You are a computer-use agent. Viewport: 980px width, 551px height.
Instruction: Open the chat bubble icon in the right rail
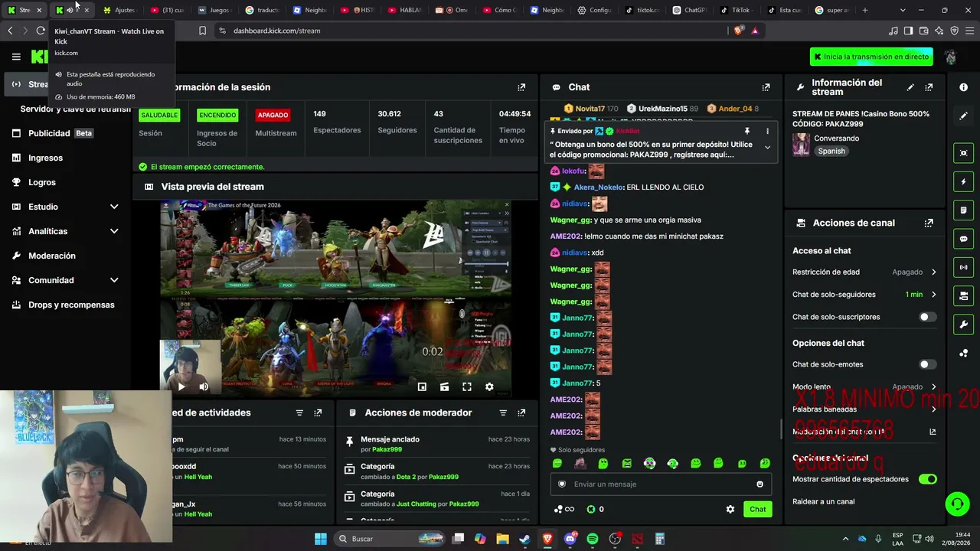click(x=963, y=239)
